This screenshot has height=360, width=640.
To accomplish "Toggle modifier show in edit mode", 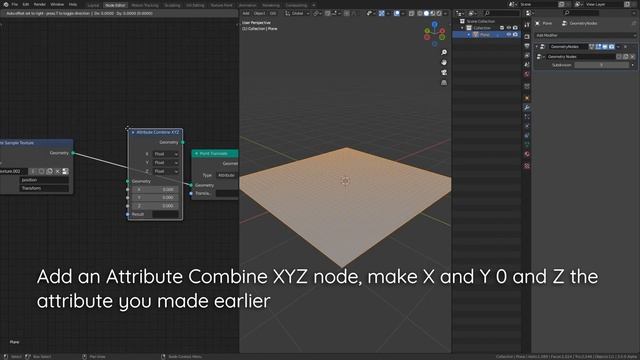I will click(598, 47).
